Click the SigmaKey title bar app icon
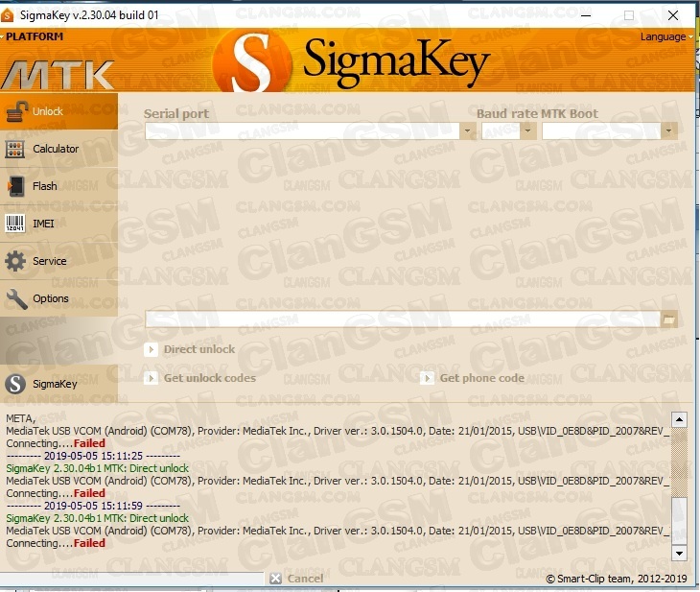This screenshot has height=592, width=700. pos(8,15)
